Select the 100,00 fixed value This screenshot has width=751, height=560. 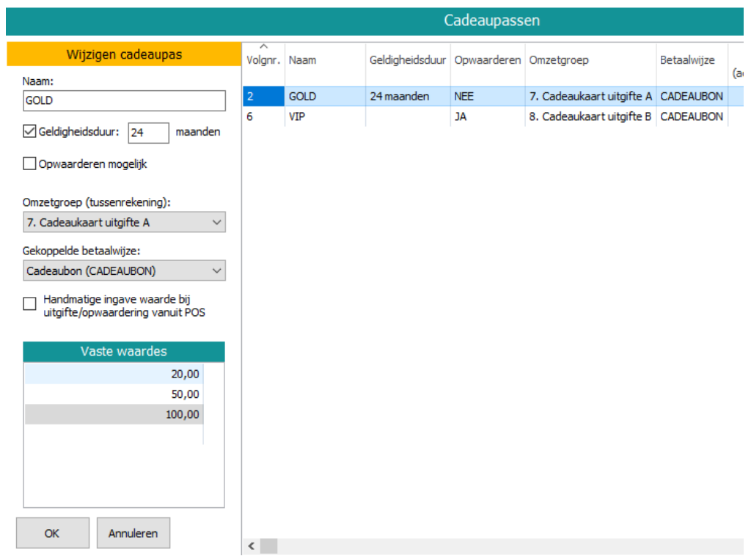[x=114, y=415]
